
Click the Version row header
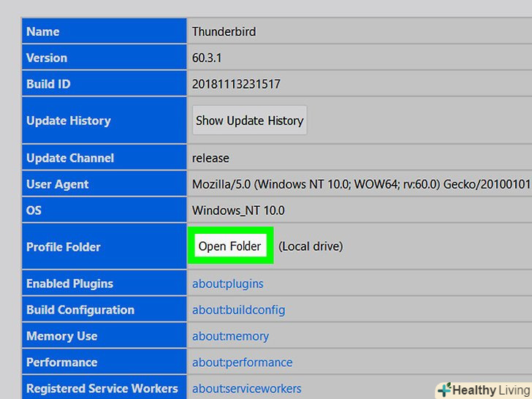pyautogui.click(x=104, y=57)
